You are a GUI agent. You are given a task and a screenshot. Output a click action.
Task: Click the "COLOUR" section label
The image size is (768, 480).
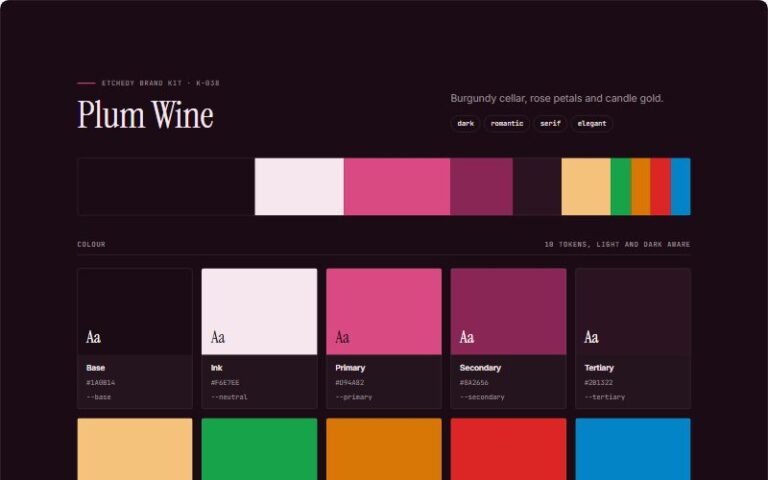coord(92,244)
